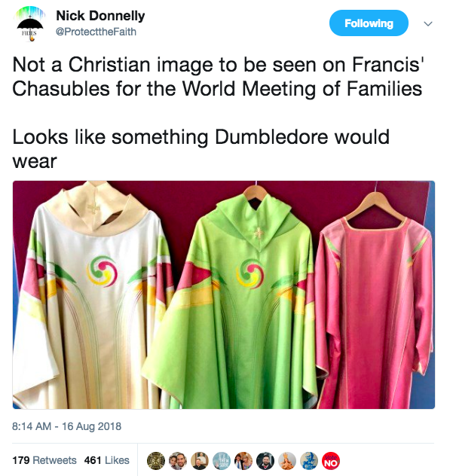Expand the tweet options chevron
Viewport: 450px width, 476px height.
[x=428, y=23]
